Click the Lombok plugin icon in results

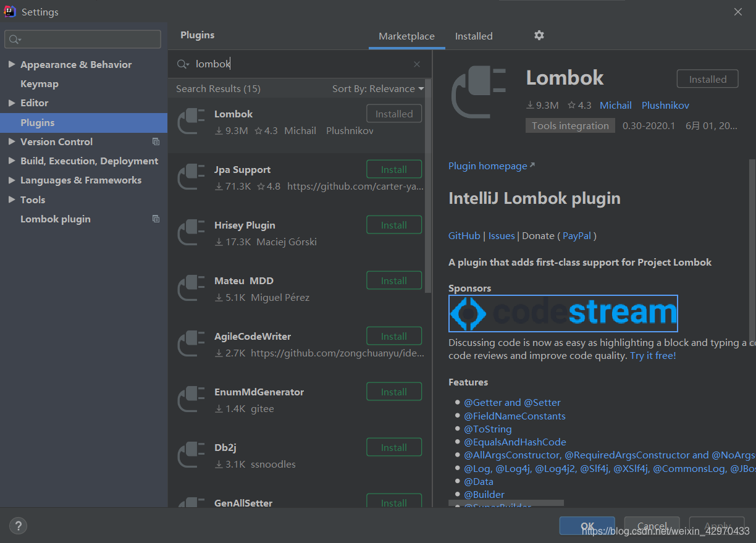click(x=191, y=122)
